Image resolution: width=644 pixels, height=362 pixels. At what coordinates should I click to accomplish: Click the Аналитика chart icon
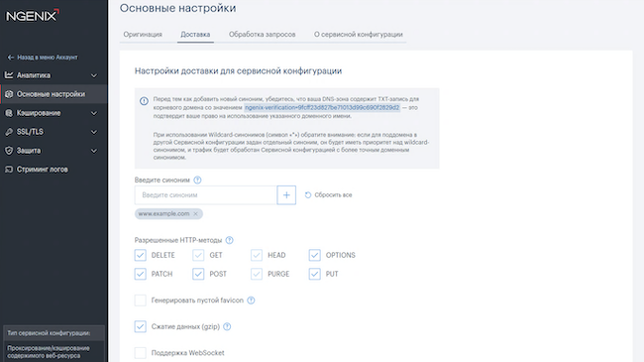pos(9,74)
